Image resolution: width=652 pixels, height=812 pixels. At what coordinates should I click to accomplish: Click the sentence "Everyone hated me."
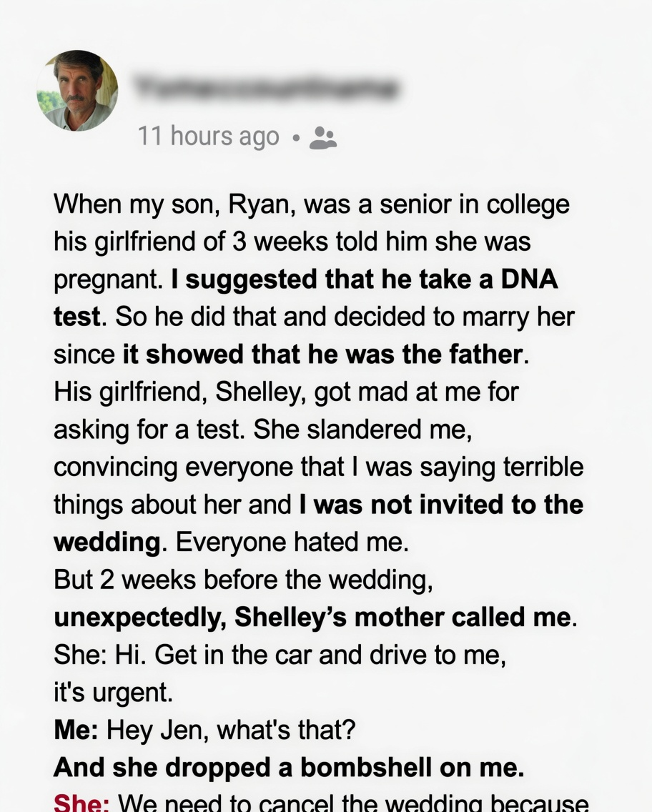point(292,543)
